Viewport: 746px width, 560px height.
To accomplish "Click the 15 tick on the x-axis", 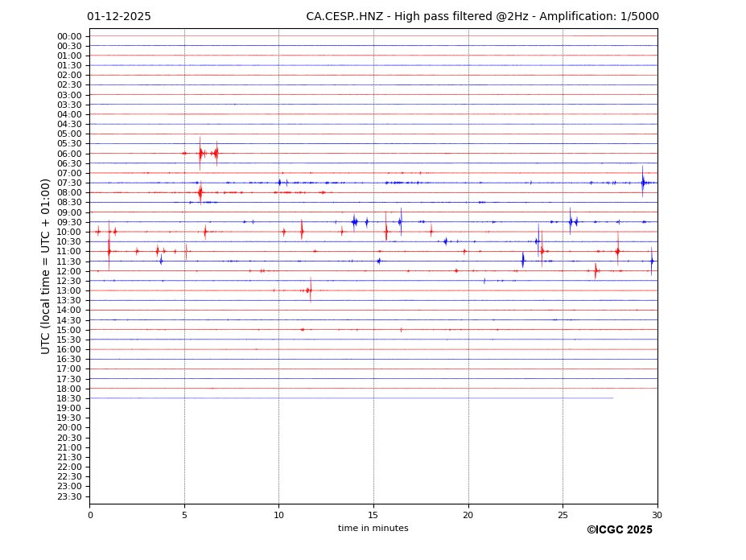I will coord(373,515).
